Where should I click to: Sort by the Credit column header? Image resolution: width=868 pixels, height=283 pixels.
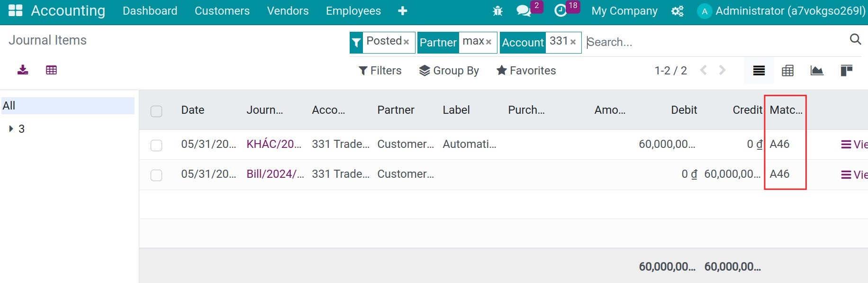coord(747,110)
